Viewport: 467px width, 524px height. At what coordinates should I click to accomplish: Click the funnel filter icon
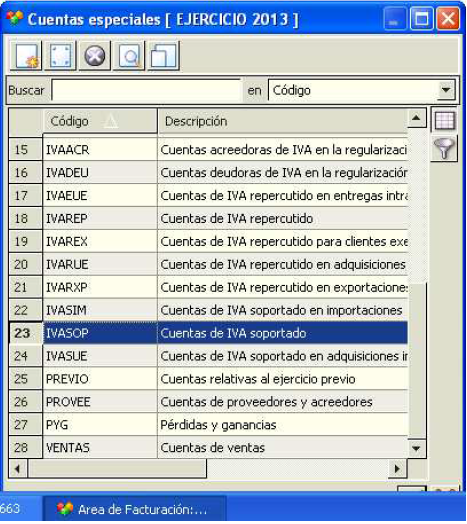click(444, 148)
